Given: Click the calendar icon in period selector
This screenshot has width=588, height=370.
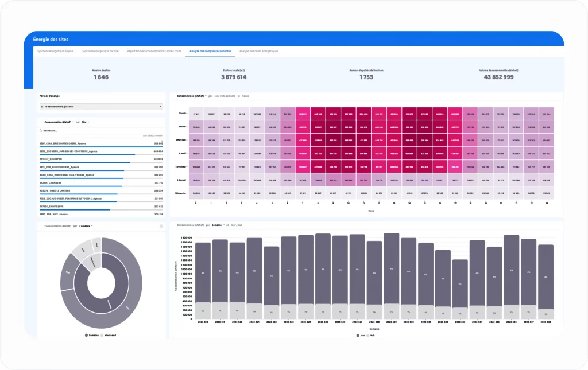Looking at the screenshot, I should click(x=42, y=106).
